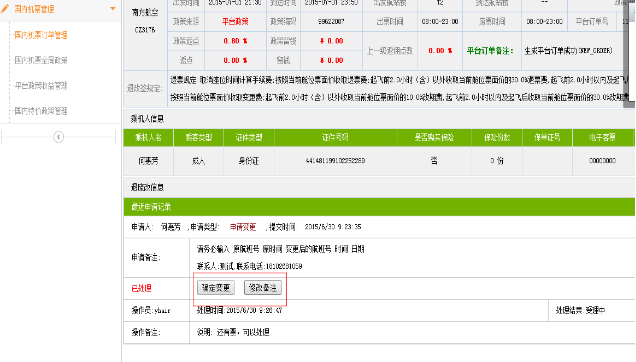The width and height of the screenshot is (636, 362).
Task: Click the submit time 2015/6/30 9:23:35
Action: click(x=333, y=227)
